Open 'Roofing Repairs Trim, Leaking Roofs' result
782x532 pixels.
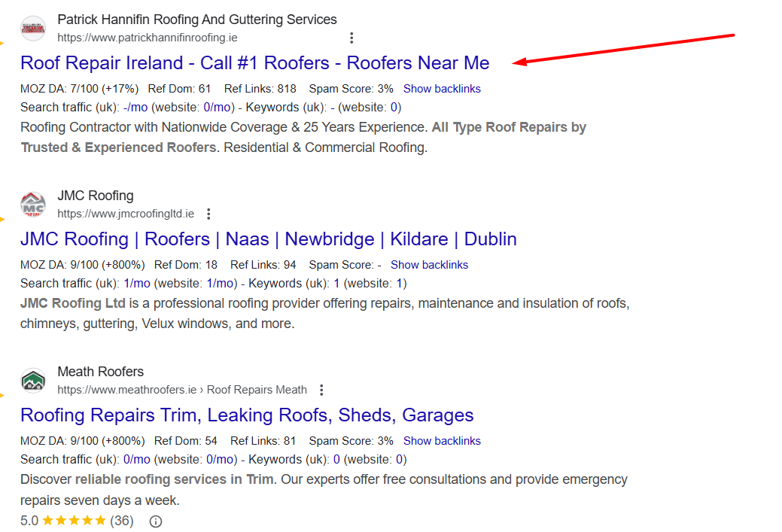[247, 415]
